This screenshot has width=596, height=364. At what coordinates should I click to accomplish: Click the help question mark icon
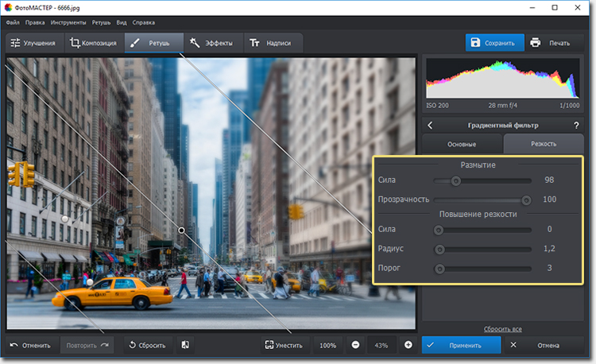pyautogui.click(x=576, y=125)
